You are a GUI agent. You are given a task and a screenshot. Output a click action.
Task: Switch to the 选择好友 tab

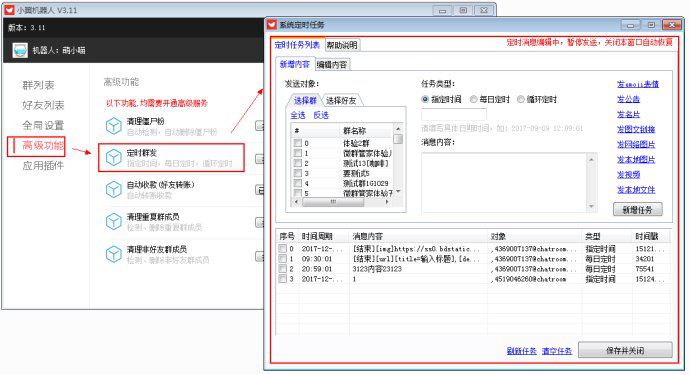341,101
